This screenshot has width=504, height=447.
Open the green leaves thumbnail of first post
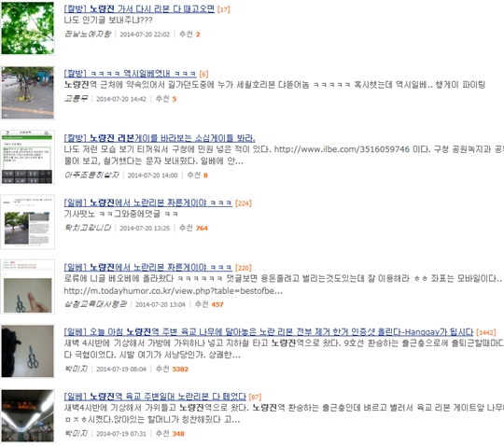[x=28, y=28]
